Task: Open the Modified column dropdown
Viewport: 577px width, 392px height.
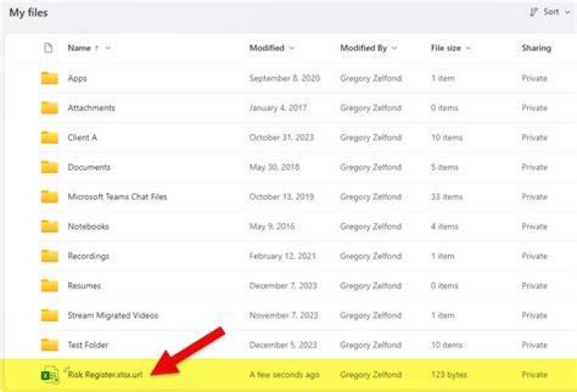Action: click(292, 48)
